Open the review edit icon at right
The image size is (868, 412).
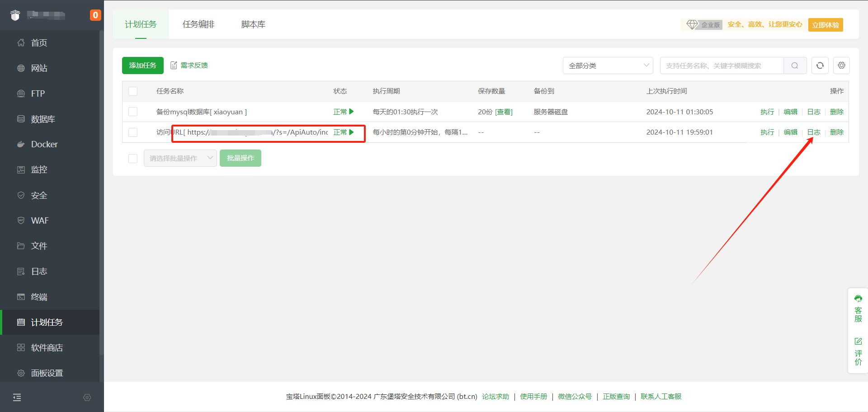(x=858, y=342)
